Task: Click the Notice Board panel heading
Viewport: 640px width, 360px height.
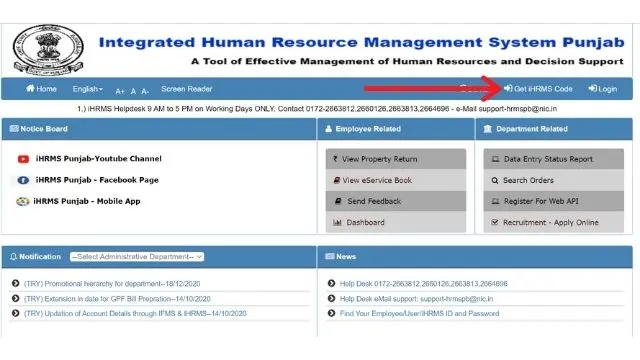Action: click(x=44, y=129)
